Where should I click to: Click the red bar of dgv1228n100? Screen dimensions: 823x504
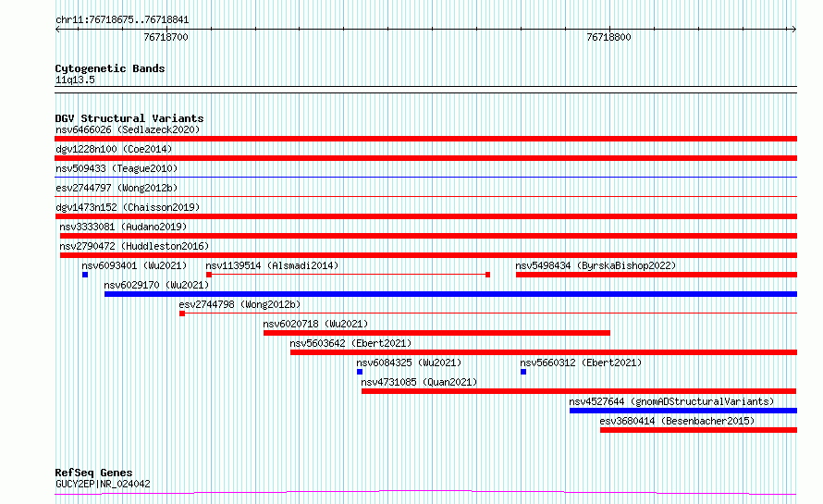[x=425, y=158]
